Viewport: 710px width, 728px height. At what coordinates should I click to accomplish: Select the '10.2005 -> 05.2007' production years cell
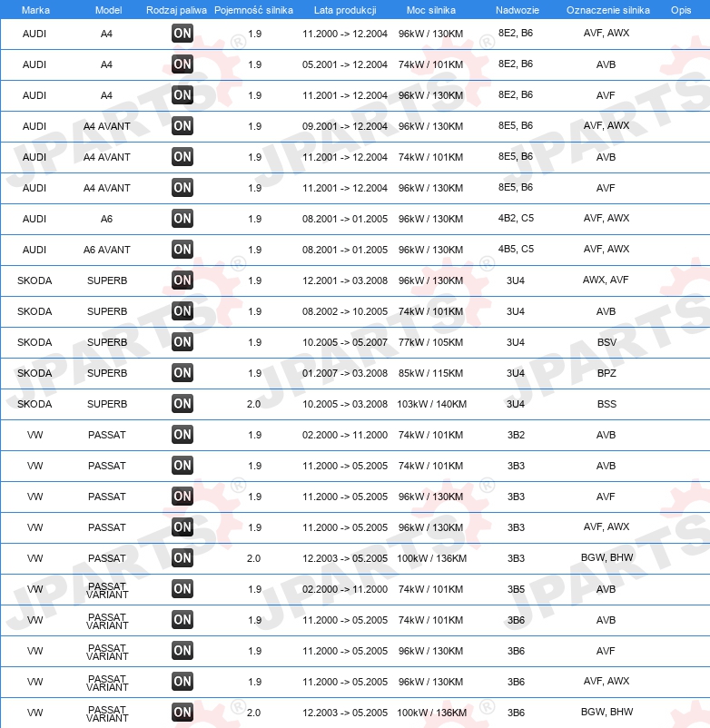[344, 342]
